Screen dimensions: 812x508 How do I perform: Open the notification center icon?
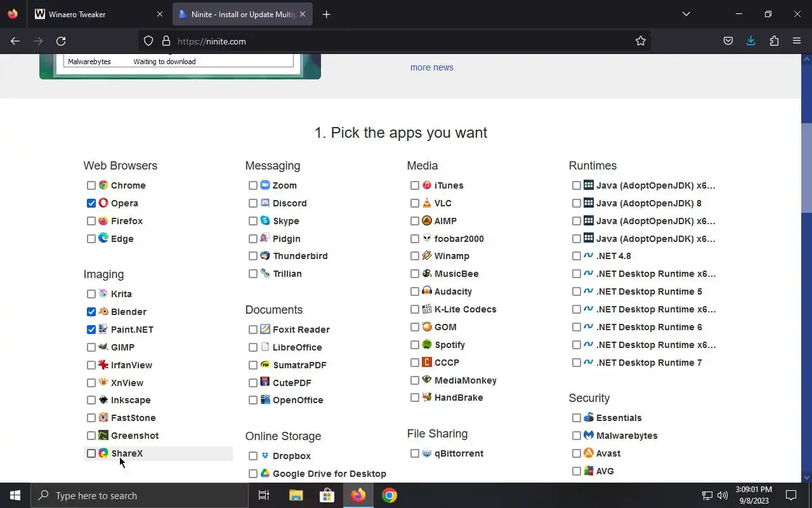pos(791,495)
